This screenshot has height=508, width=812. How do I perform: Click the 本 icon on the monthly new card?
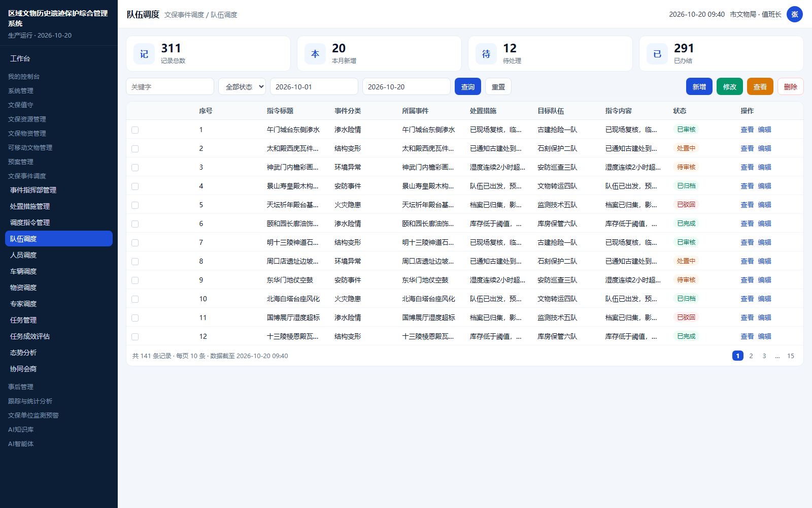(x=315, y=54)
